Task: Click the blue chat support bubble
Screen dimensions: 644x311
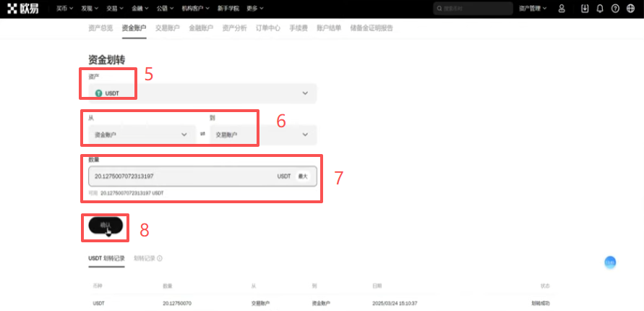Action: (x=610, y=263)
